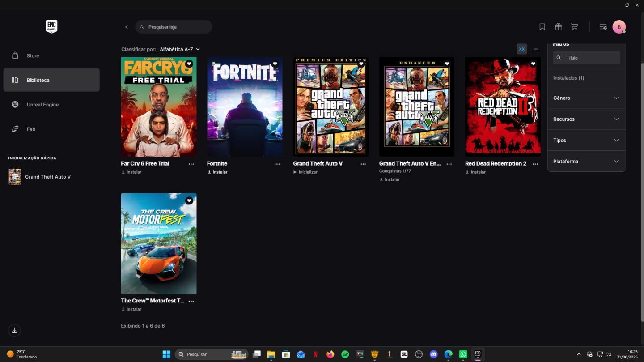Viewport: 644px width, 362px height.
Task: Open Store in the sidebar
Action: [x=51, y=55]
